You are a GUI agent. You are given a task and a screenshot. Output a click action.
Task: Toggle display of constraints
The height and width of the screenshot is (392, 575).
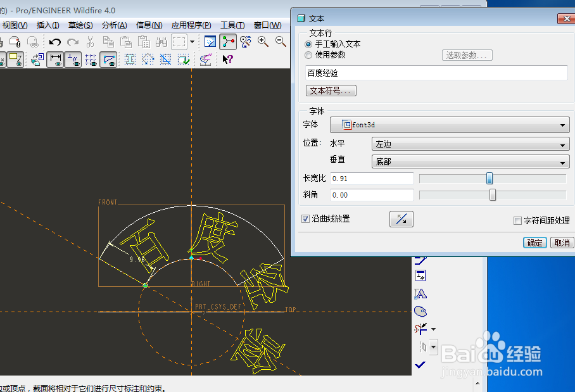[x=73, y=60]
